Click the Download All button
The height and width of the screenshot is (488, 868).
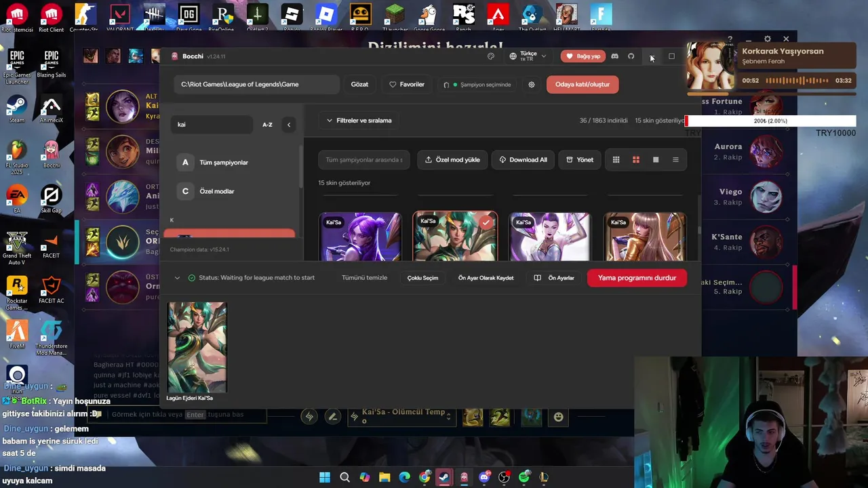[x=523, y=160]
